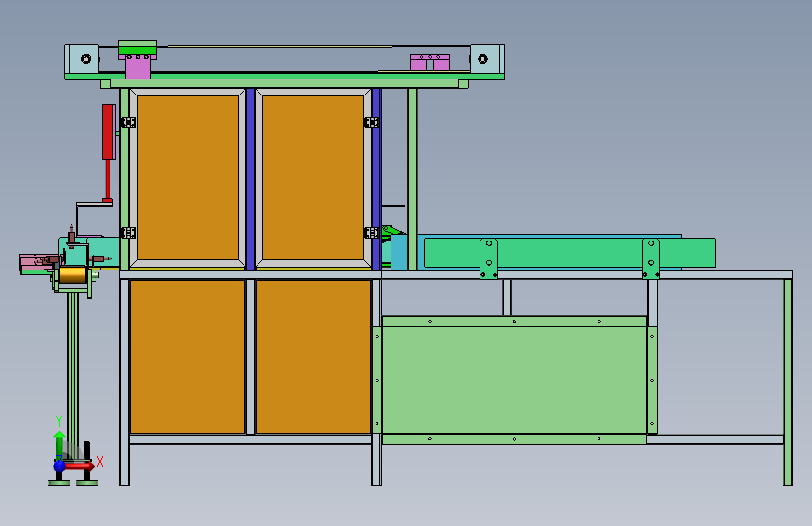Select the red pneumatic cylinder on left side
The image size is (812, 526).
click(x=109, y=132)
